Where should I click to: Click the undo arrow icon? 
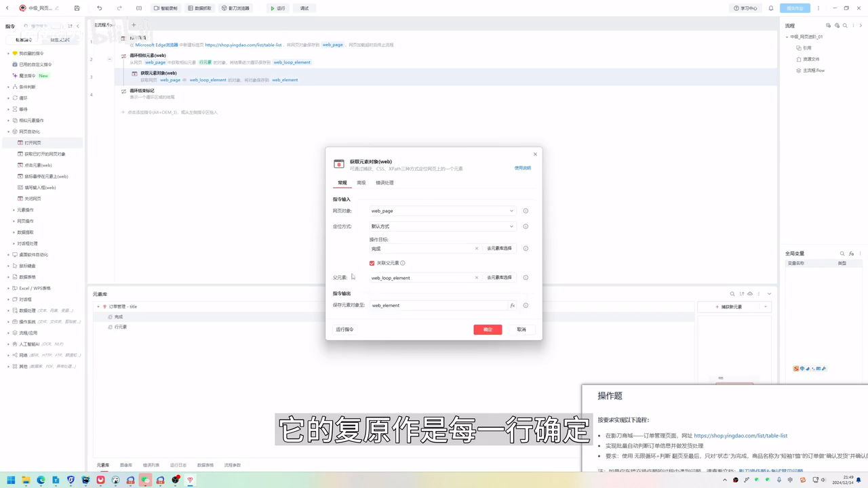100,8
